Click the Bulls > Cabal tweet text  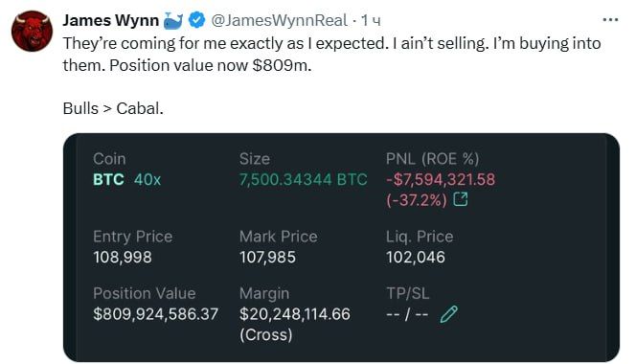(113, 108)
